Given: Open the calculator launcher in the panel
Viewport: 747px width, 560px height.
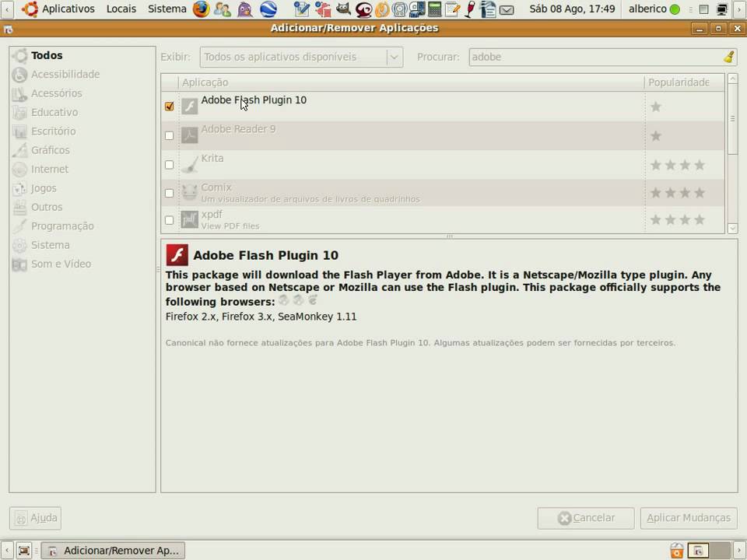Looking at the screenshot, I should [434, 9].
